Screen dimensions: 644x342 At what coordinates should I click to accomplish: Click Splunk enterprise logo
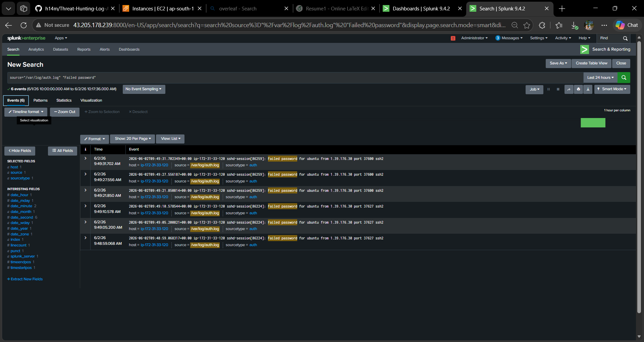coord(26,38)
